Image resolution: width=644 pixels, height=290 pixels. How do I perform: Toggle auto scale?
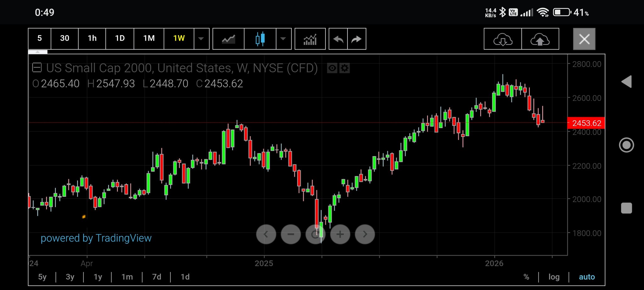coord(587,277)
